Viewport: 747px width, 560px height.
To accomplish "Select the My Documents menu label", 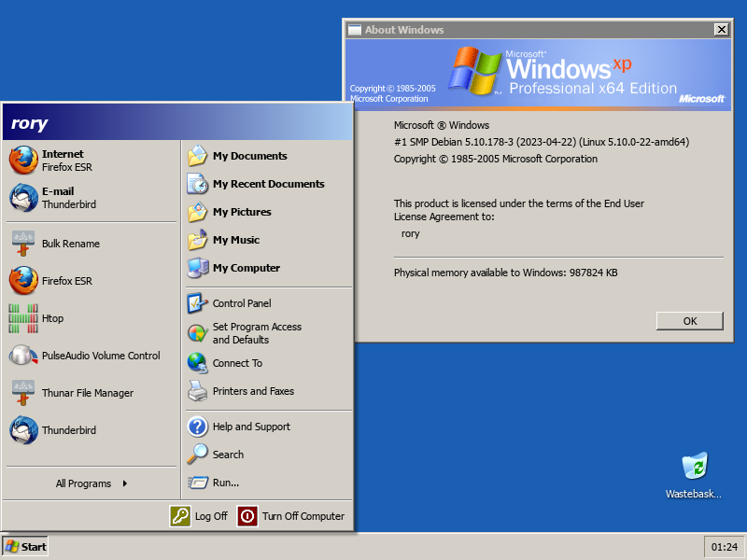I will click(250, 156).
